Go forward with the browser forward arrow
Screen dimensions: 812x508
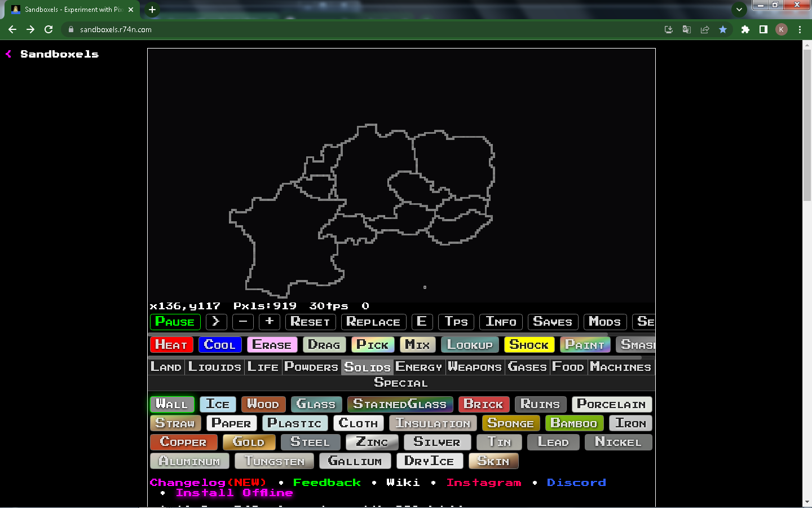pos(30,29)
